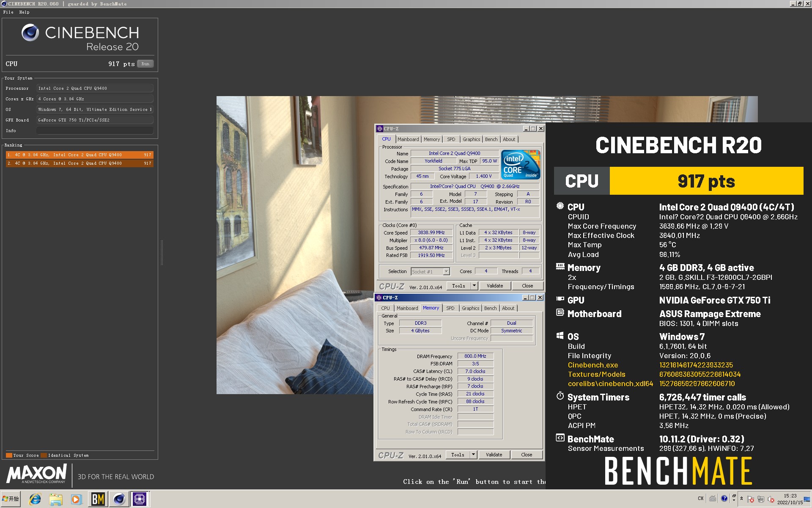Expand Tools dropdown arrow in lower CPU-Z window
Image resolution: width=812 pixels, height=508 pixels.
473,455
